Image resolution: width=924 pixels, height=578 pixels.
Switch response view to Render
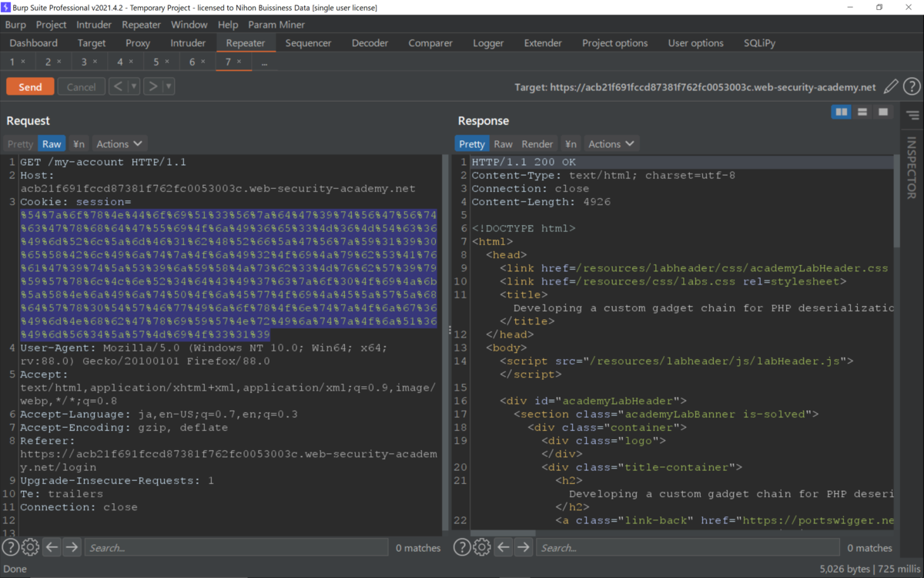click(x=537, y=144)
